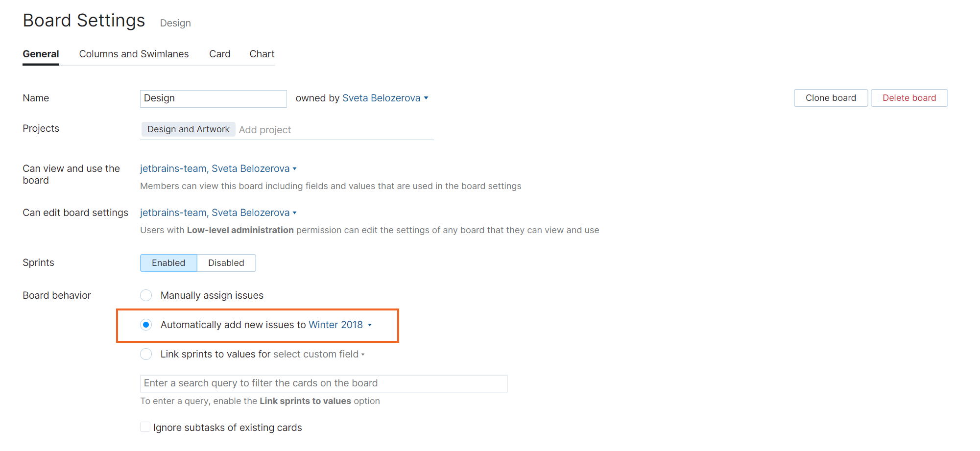Select the Automatically add new issues radio button
The height and width of the screenshot is (451, 980).
point(146,325)
